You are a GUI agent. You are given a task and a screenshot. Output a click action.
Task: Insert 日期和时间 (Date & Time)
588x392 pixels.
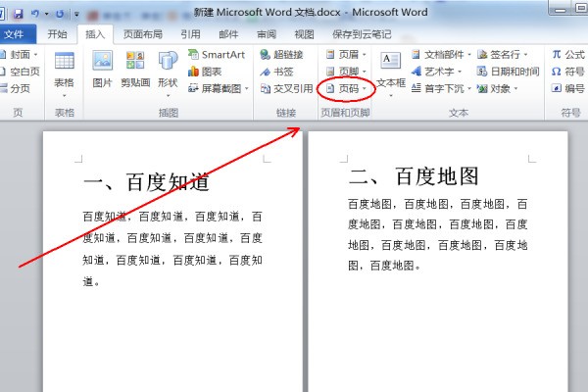508,72
